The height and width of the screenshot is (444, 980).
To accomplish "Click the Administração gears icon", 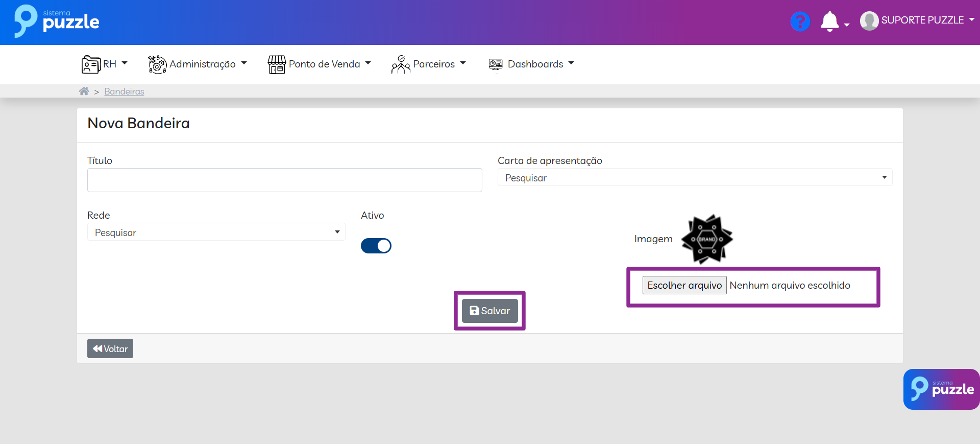I will tap(157, 64).
